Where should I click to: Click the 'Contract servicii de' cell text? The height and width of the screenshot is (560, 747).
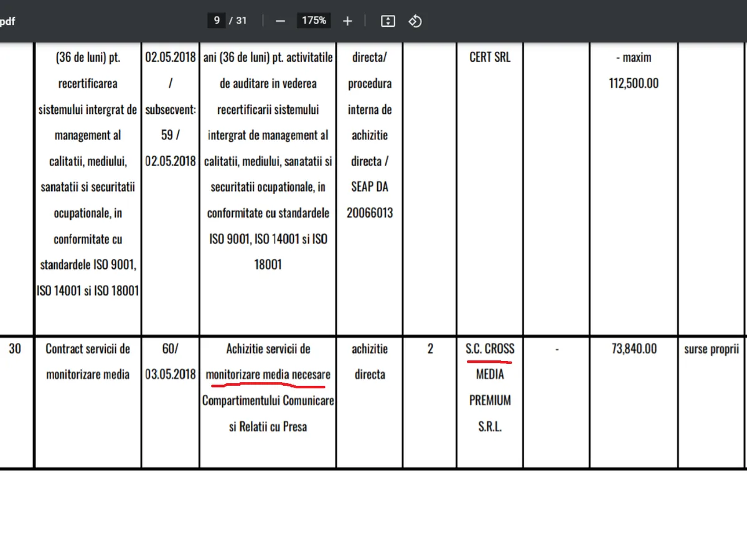pyautogui.click(x=88, y=349)
